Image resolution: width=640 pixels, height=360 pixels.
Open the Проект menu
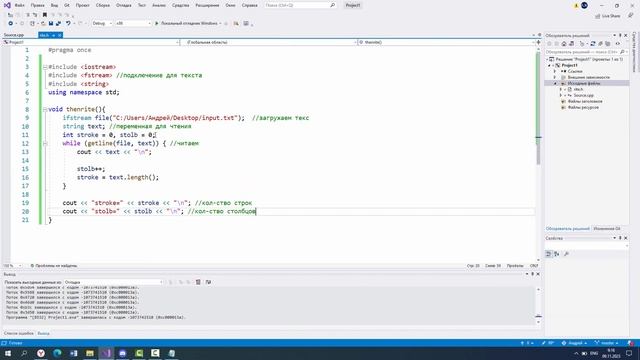coord(82,5)
